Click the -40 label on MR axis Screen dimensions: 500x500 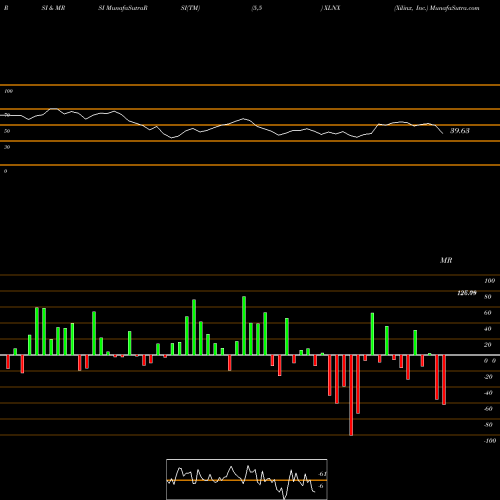[x=488, y=393]
